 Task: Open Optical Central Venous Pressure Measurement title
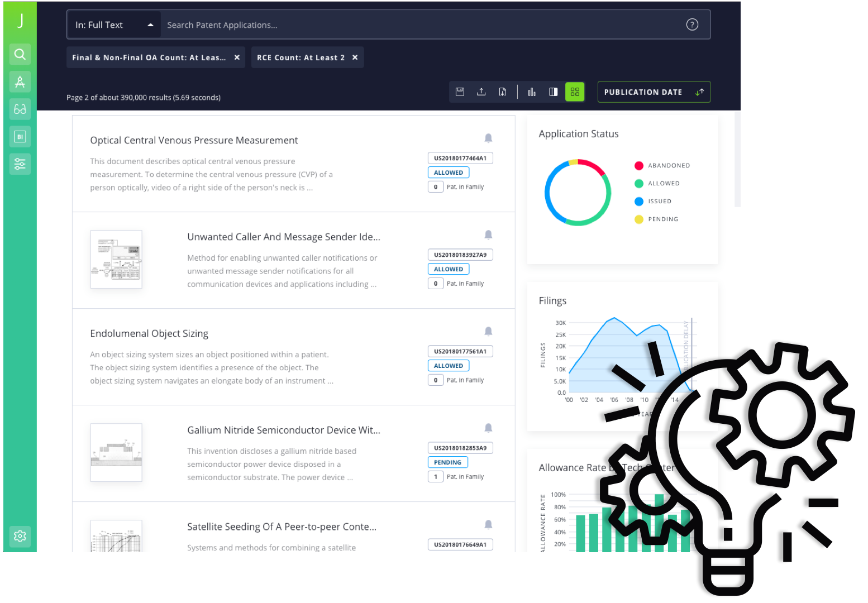pos(194,140)
